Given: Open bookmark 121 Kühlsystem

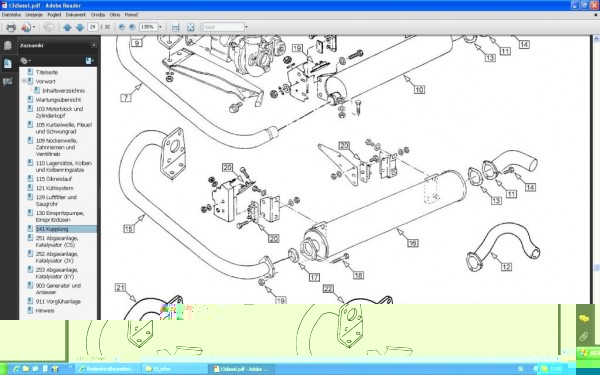Looking at the screenshot, I should coord(54,188).
